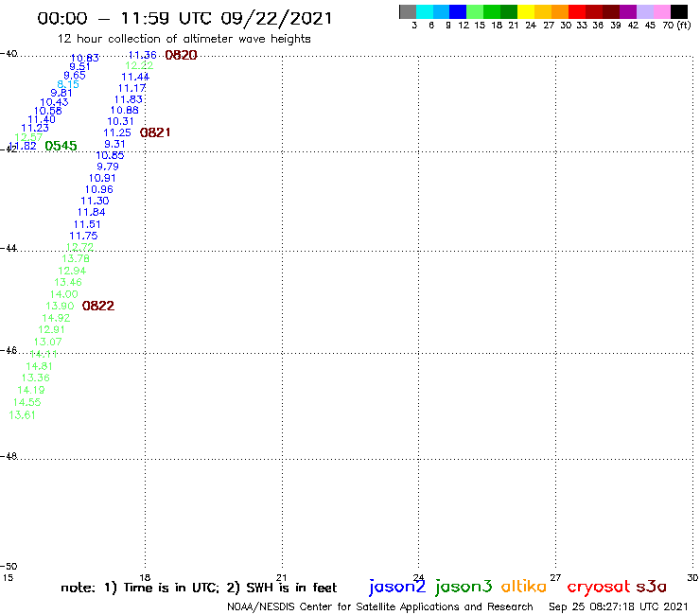This screenshot has width=700, height=615.
Task: Click the green value 12.57
Action: tap(28, 137)
